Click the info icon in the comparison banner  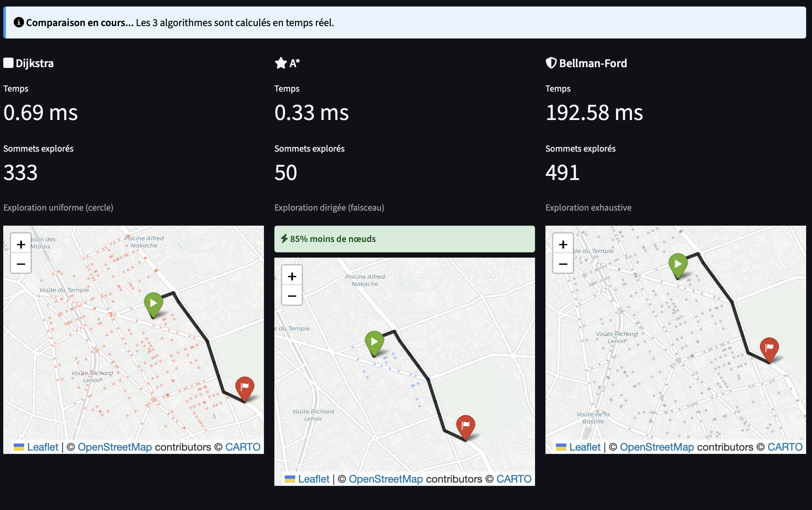click(19, 22)
